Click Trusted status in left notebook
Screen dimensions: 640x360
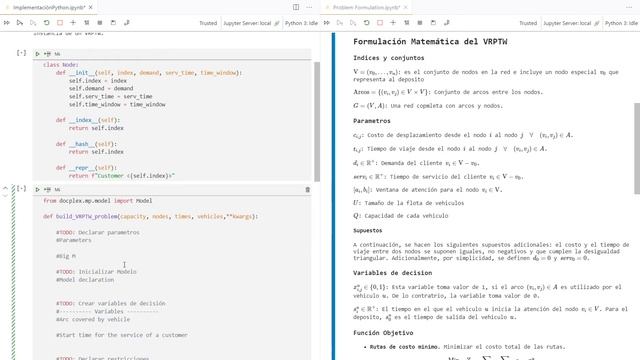[x=208, y=23]
